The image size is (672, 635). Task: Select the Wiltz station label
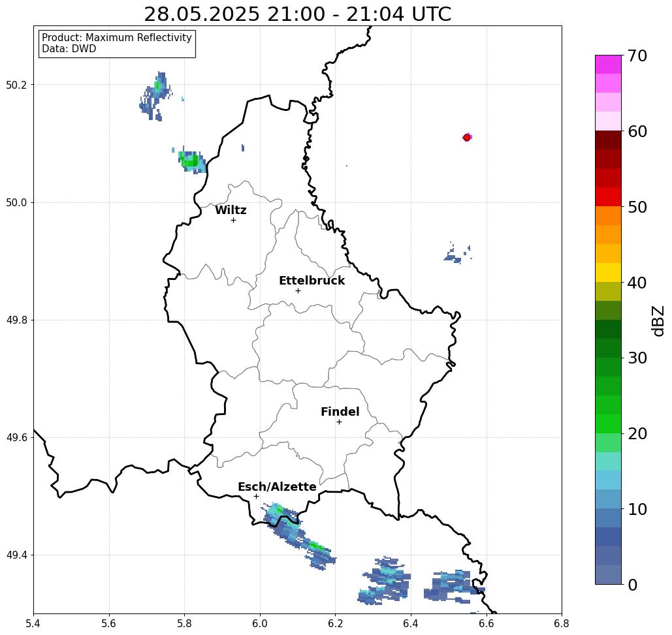(231, 210)
